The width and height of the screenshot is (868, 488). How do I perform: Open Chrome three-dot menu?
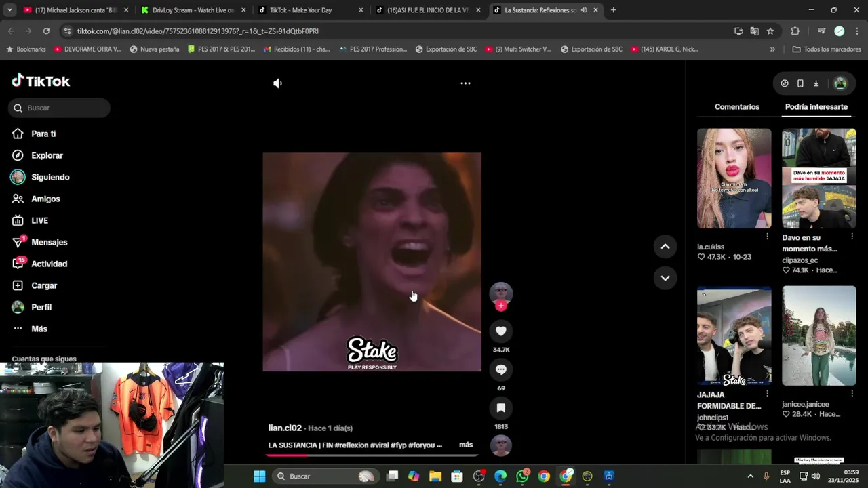(857, 31)
